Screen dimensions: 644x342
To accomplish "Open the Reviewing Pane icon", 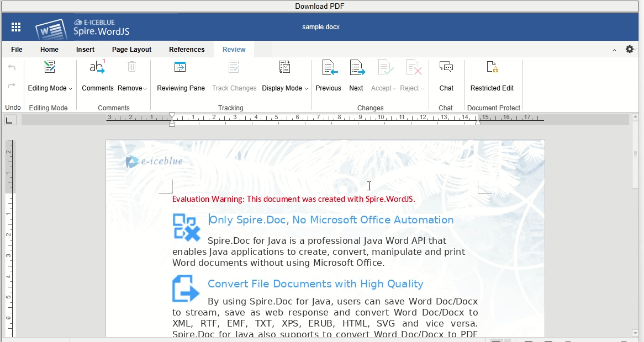I will tap(180, 67).
